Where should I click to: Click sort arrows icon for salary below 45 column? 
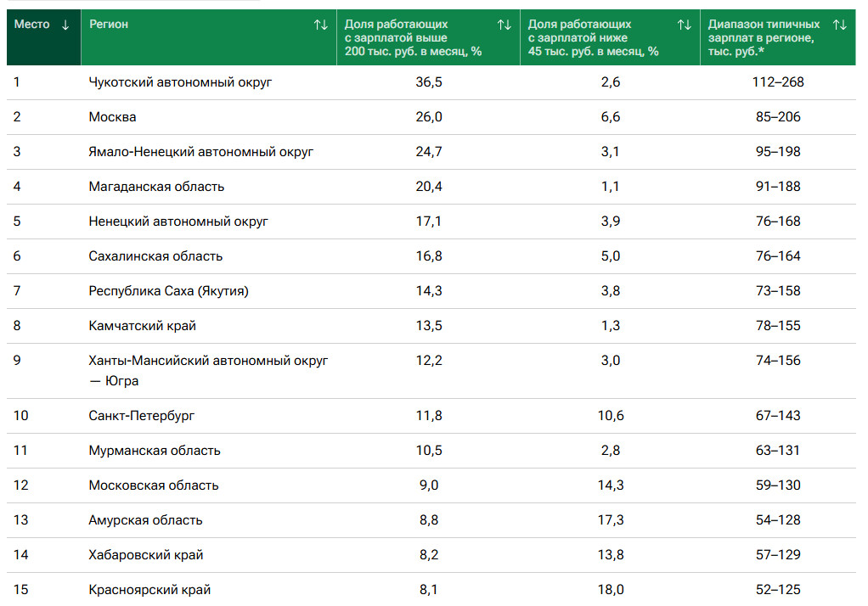pyautogui.click(x=684, y=25)
